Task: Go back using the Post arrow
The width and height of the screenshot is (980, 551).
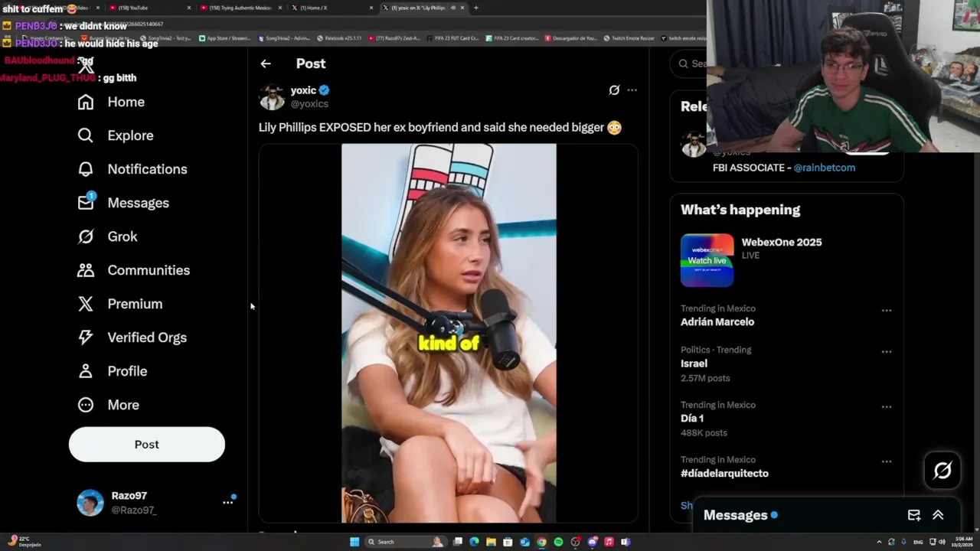Action: click(266, 64)
